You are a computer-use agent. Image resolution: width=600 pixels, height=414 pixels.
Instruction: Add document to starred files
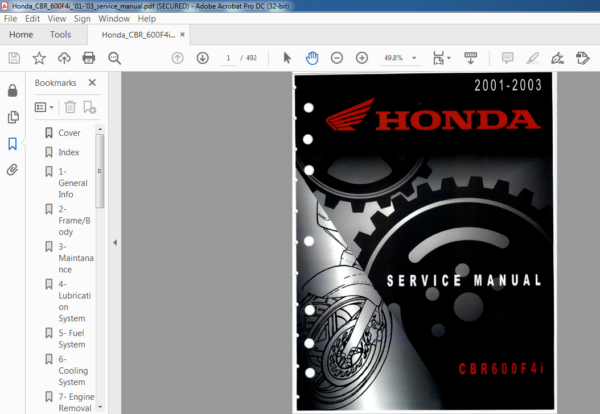[x=39, y=58]
